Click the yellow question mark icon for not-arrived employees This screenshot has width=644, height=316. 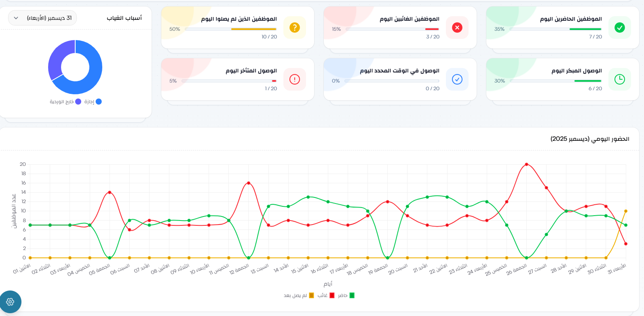point(295,28)
